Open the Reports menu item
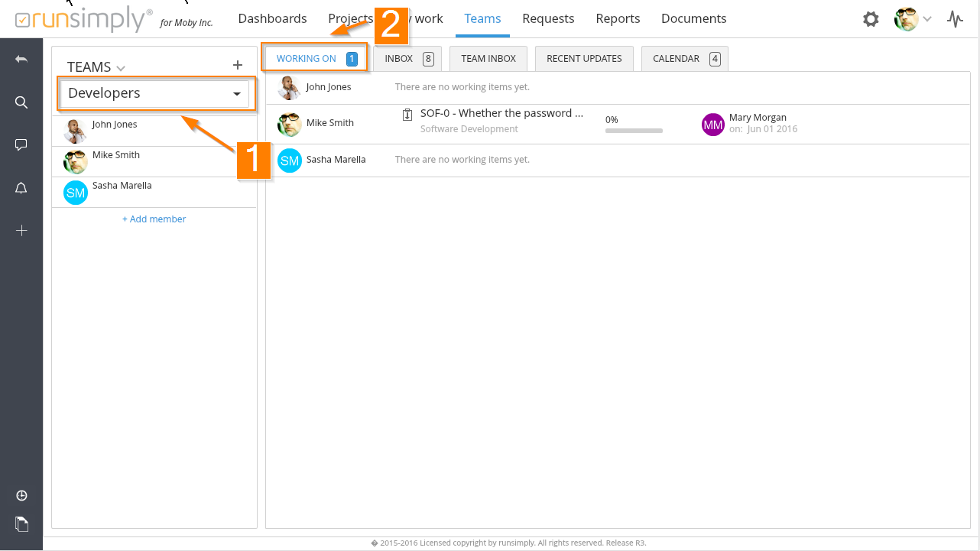Image resolution: width=980 pixels, height=551 pixels. click(618, 19)
